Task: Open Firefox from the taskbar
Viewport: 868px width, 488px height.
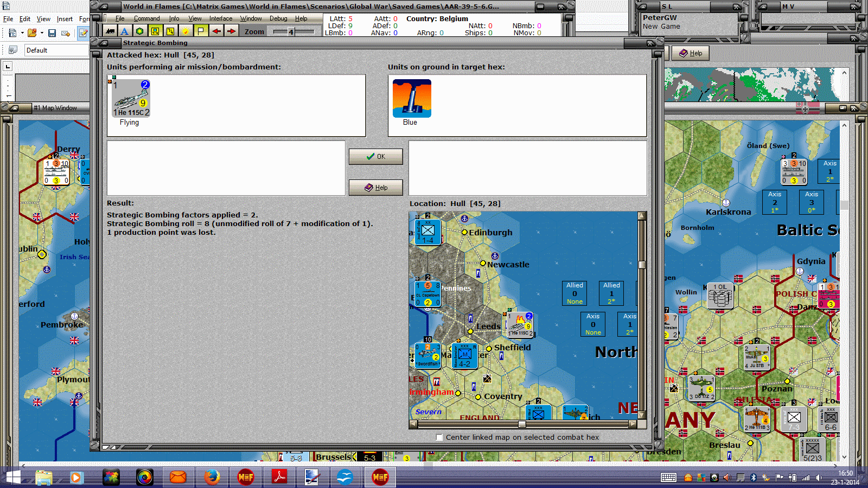Action: click(212, 477)
